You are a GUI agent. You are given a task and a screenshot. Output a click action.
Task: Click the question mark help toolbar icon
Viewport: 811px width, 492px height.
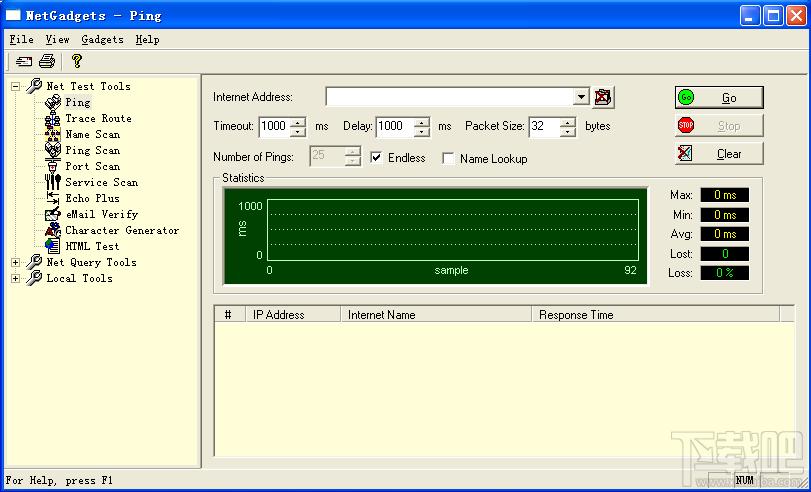[77, 61]
